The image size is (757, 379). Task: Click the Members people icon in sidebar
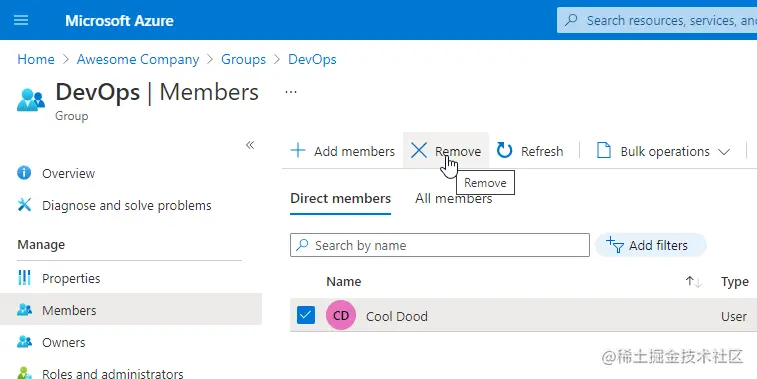[24, 309]
